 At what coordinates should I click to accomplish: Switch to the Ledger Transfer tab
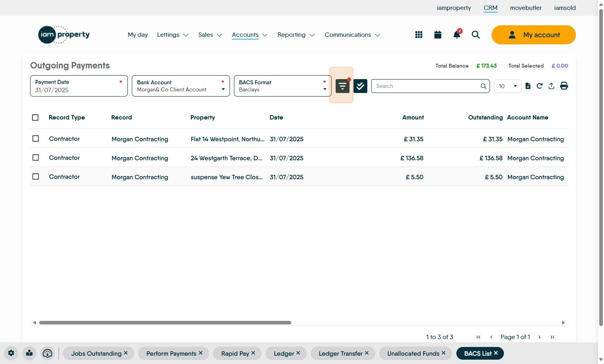341,353
